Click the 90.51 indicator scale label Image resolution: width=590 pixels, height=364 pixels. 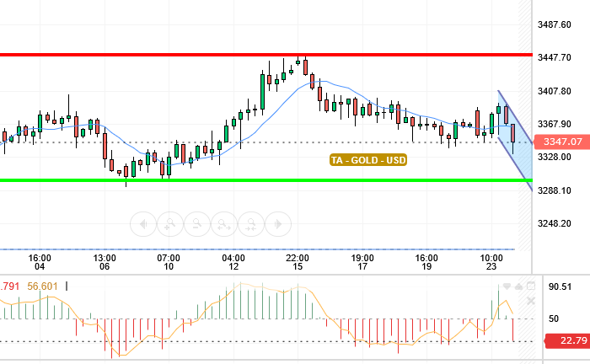(560, 287)
